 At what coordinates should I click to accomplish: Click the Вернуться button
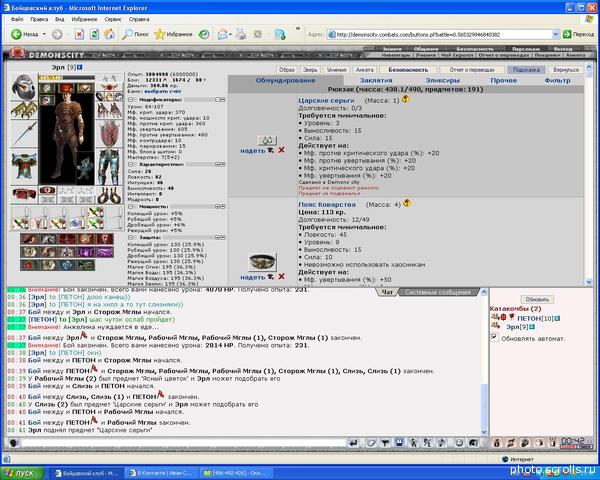coord(566,70)
